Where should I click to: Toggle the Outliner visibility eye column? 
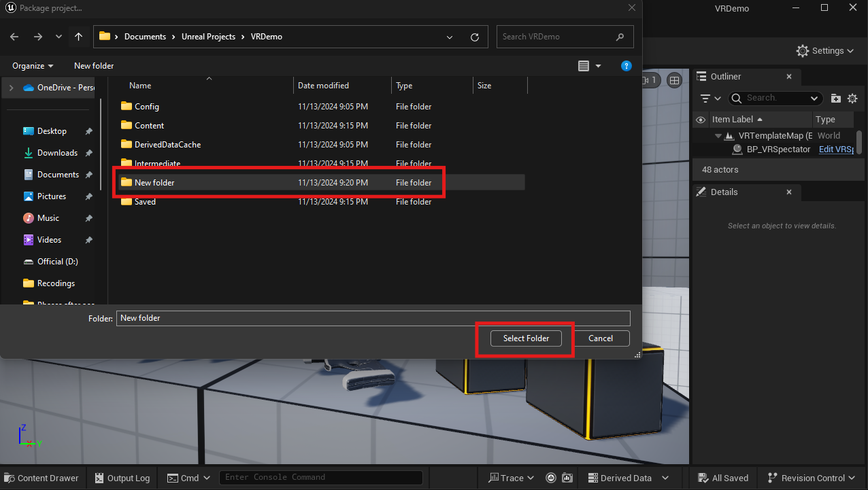pyautogui.click(x=700, y=120)
